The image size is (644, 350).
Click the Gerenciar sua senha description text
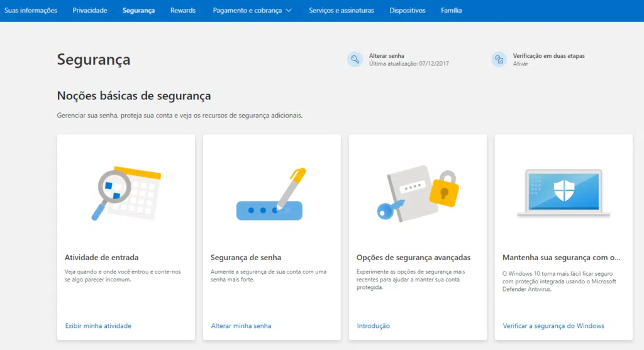coord(179,115)
